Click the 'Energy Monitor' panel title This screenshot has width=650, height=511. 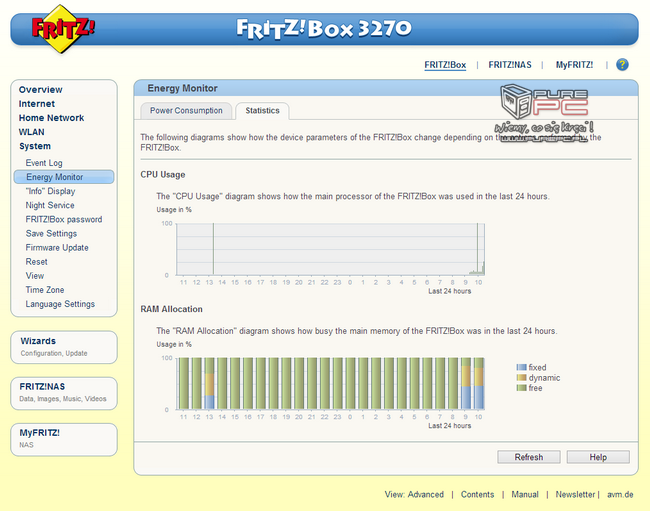(182, 88)
